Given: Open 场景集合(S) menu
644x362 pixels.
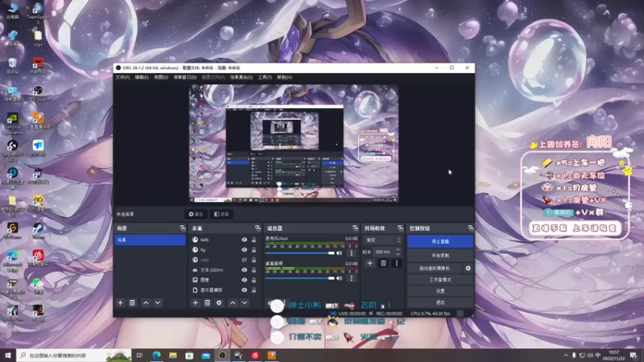Looking at the screenshot, I should click(x=241, y=77).
